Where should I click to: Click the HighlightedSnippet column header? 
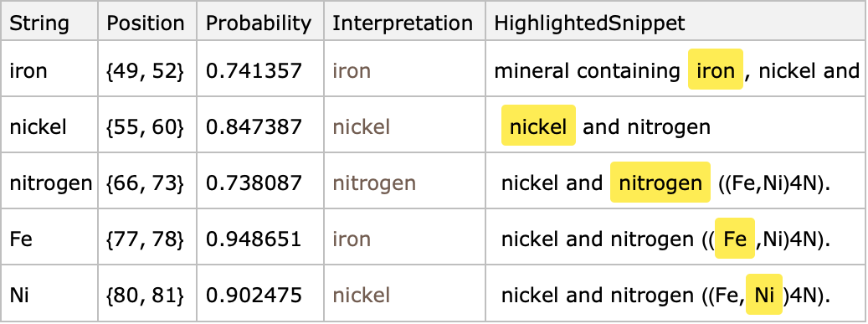589,23
